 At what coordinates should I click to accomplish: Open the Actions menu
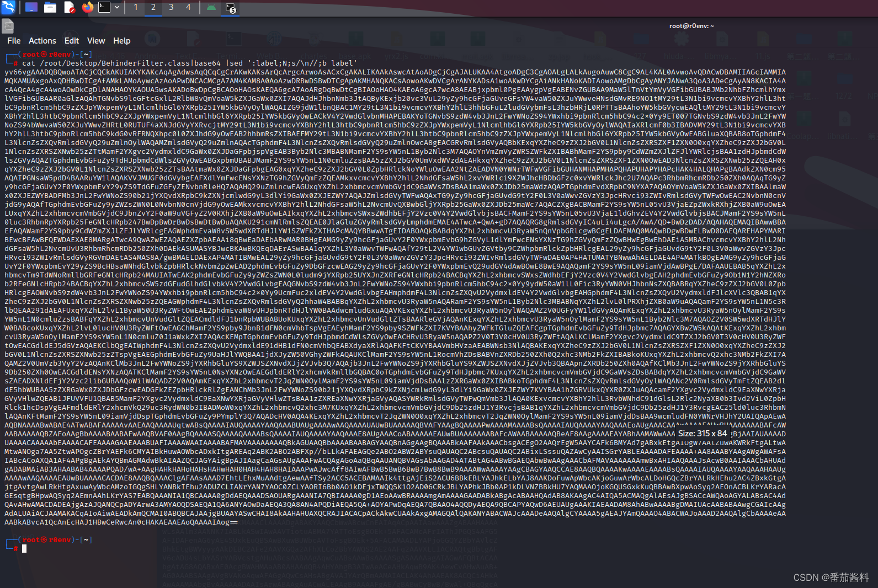42,41
